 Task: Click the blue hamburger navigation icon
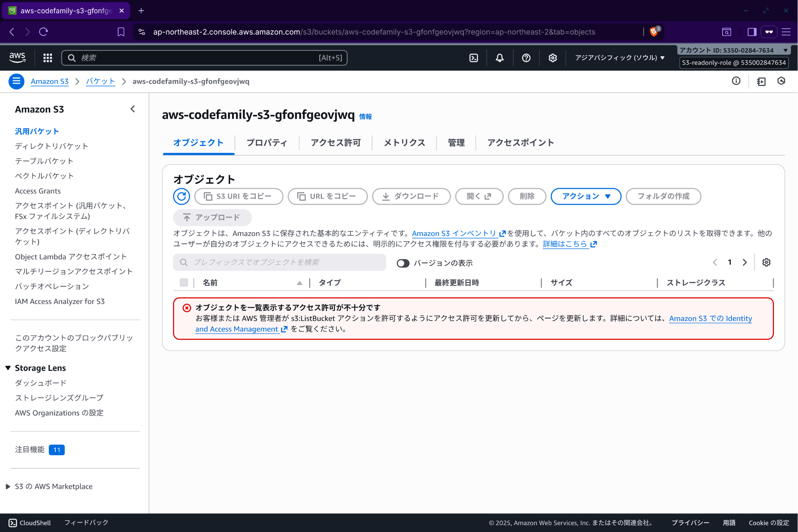tap(16, 81)
